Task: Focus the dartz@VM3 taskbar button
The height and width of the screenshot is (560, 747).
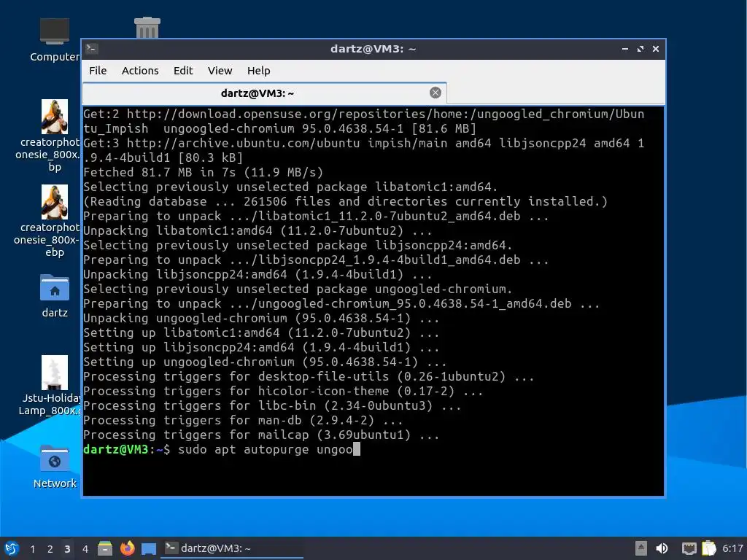Action: tap(232, 548)
